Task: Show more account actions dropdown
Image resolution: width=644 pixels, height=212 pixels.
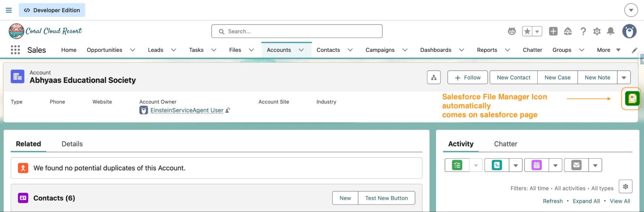Action: pyautogui.click(x=624, y=78)
